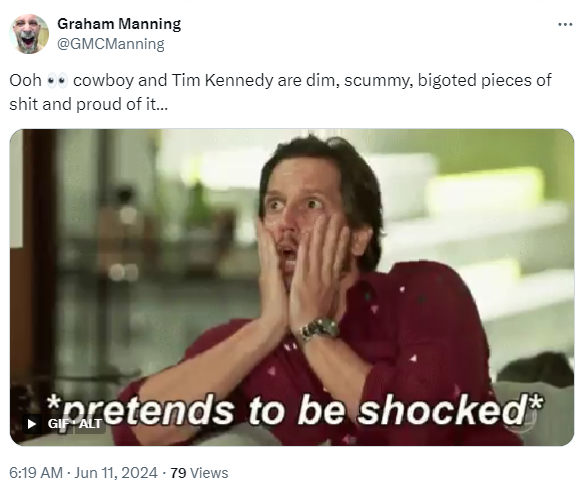Click the man's wristwatch in GIF
Image resolution: width=585 pixels, height=491 pixels.
(320, 329)
